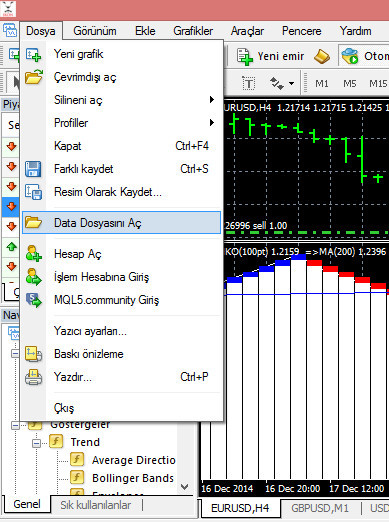Open the Pencere menu
The image size is (389, 522).
pos(301,31)
